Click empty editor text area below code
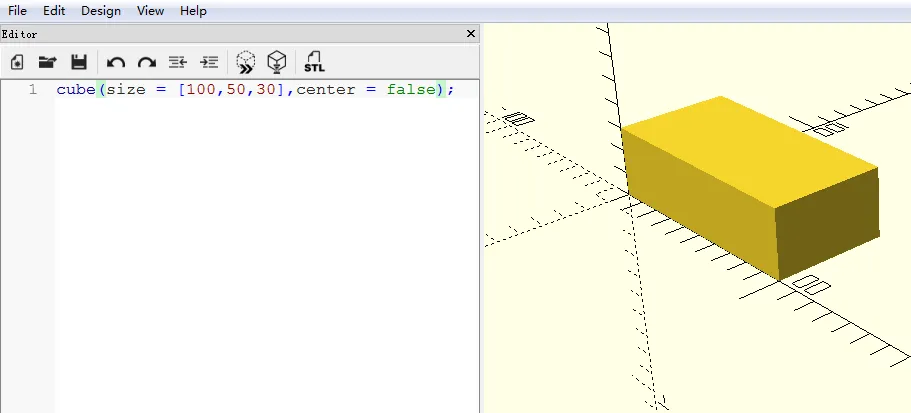This screenshot has width=911, height=413. pyautogui.click(x=266, y=256)
